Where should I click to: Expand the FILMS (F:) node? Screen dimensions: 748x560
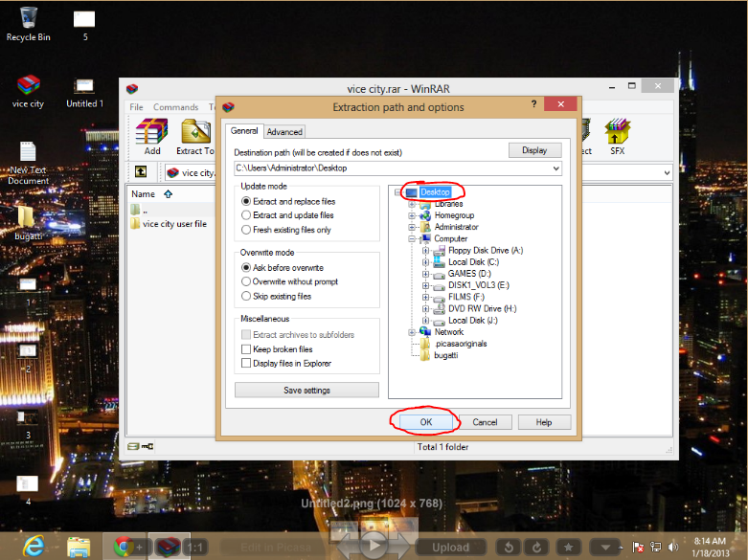coord(425,297)
